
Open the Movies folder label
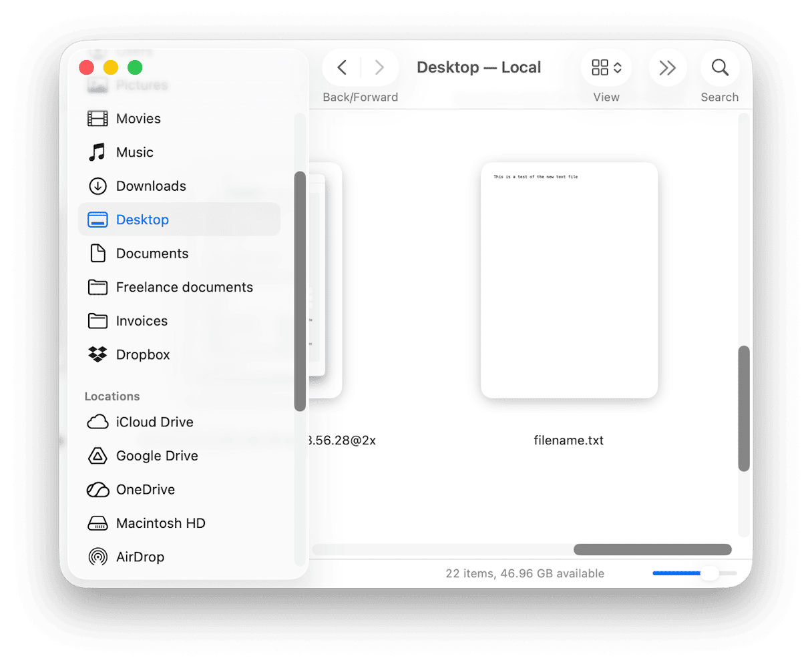click(138, 119)
